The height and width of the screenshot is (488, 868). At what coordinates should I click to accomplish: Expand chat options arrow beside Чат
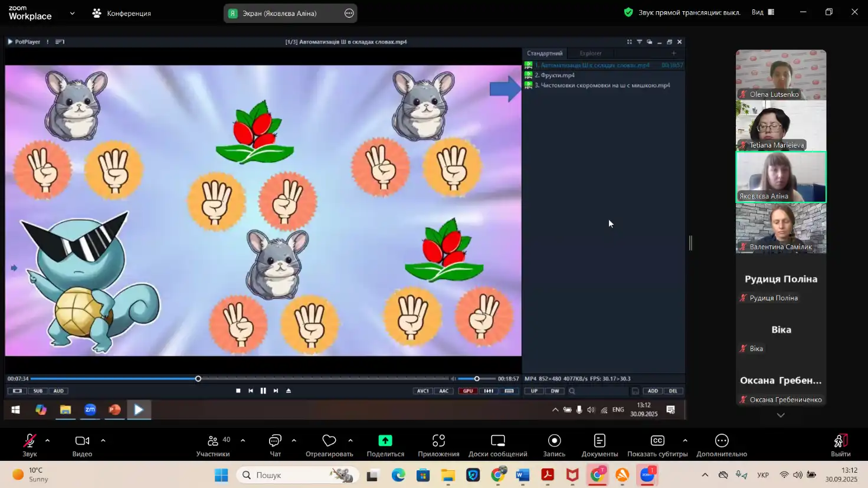(x=294, y=440)
